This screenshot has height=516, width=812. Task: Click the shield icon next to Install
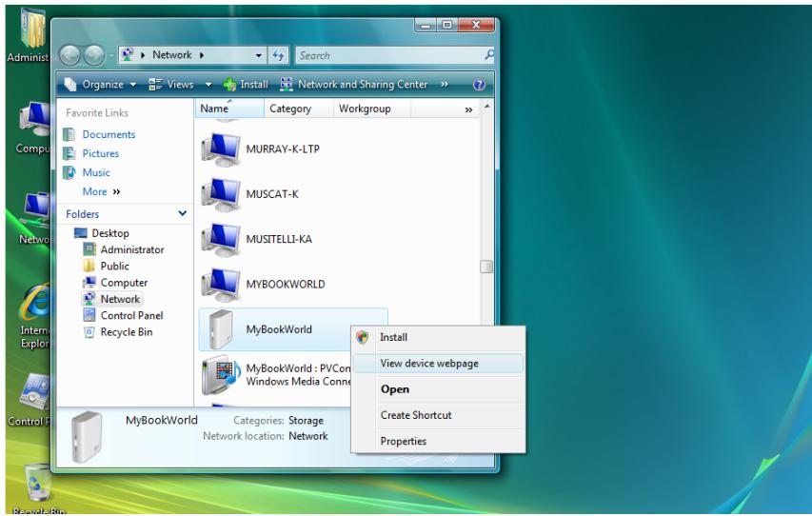pyautogui.click(x=363, y=337)
